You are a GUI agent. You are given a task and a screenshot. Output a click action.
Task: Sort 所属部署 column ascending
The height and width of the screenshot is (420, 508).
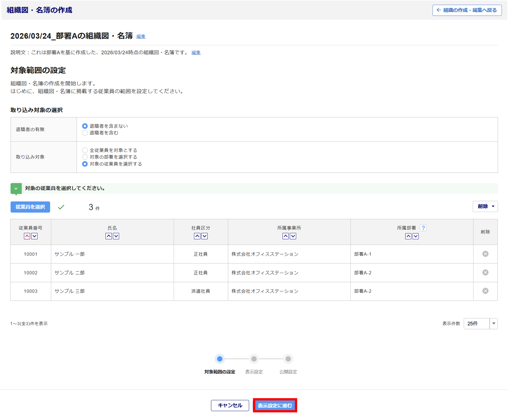pyautogui.click(x=408, y=236)
